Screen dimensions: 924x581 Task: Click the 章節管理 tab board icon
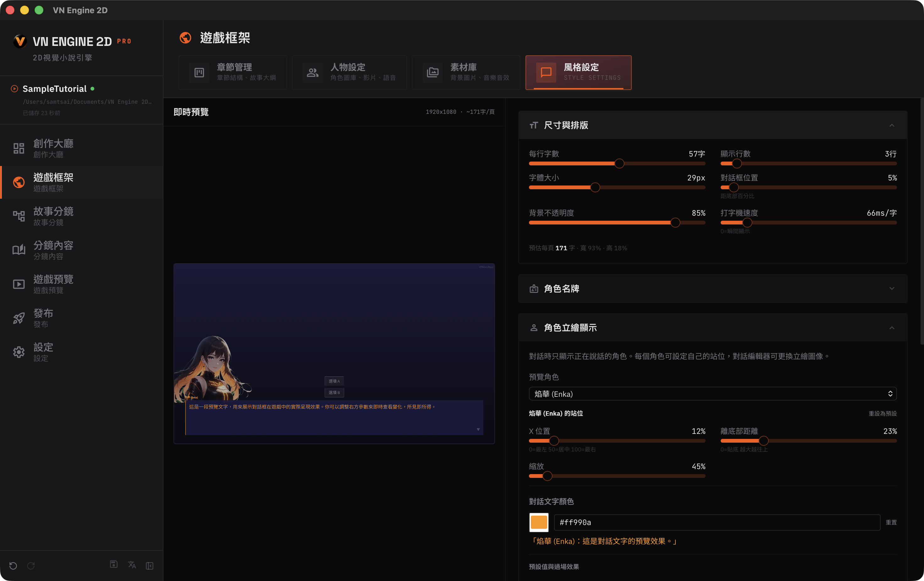(199, 73)
